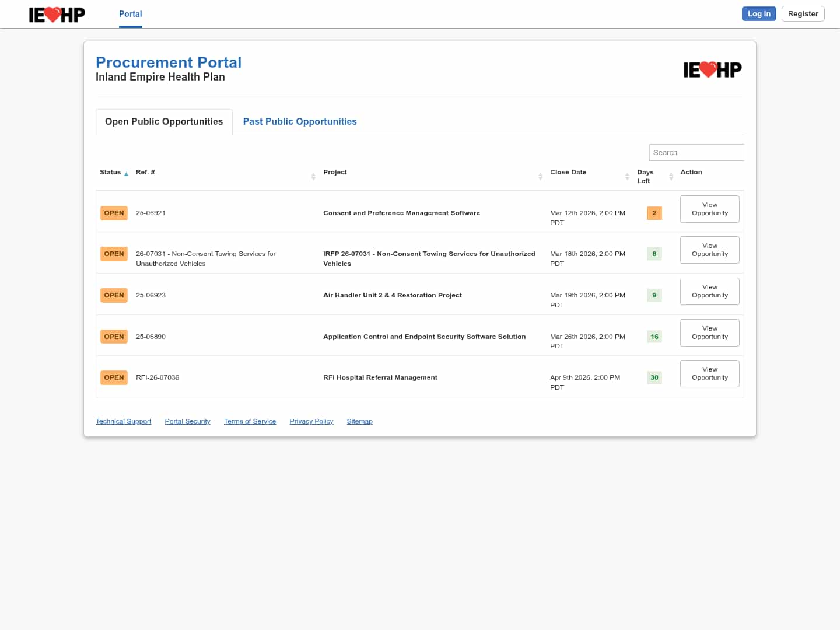Sort table by Days Left column arrows
840x630 pixels.
(671, 176)
